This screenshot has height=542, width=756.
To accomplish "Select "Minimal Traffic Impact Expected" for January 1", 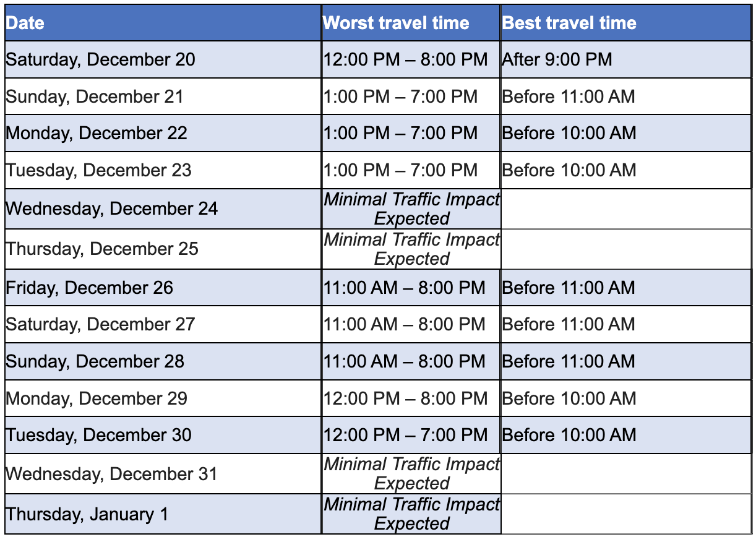I will pos(411,514).
